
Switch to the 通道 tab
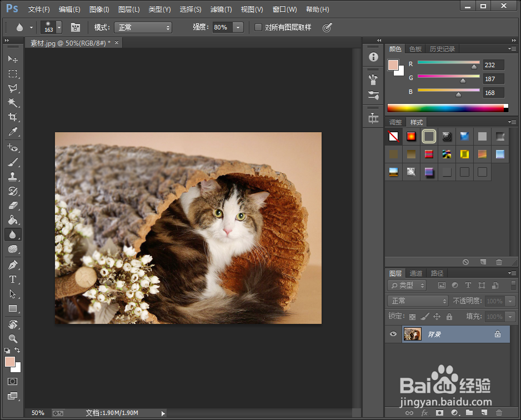pyautogui.click(x=416, y=273)
